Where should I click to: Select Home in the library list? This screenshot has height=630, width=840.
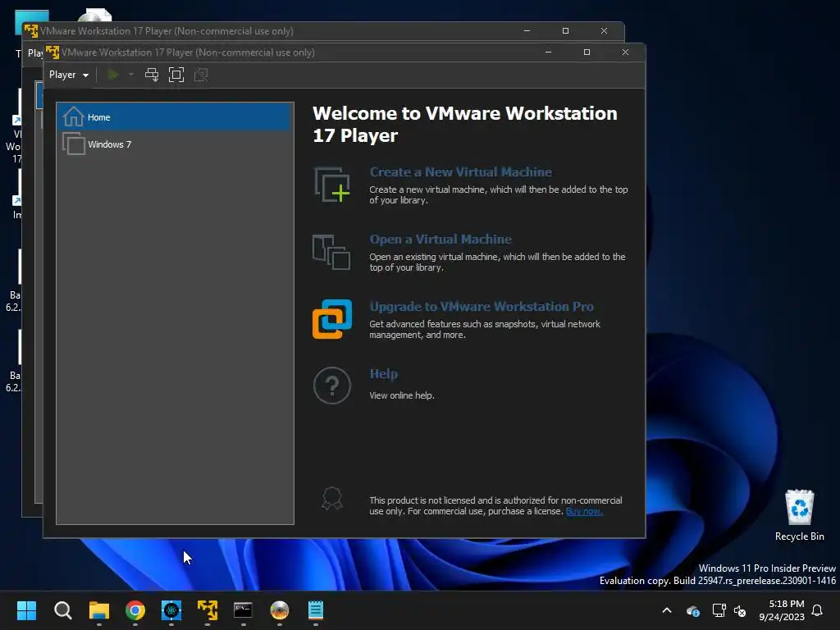coord(175,116)
